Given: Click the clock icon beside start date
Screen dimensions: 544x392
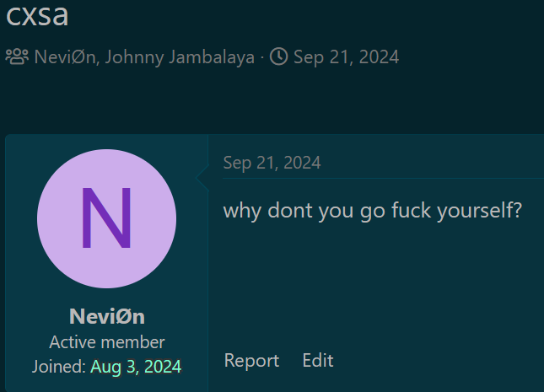Looking at the screenshot, I should (279, 56).
